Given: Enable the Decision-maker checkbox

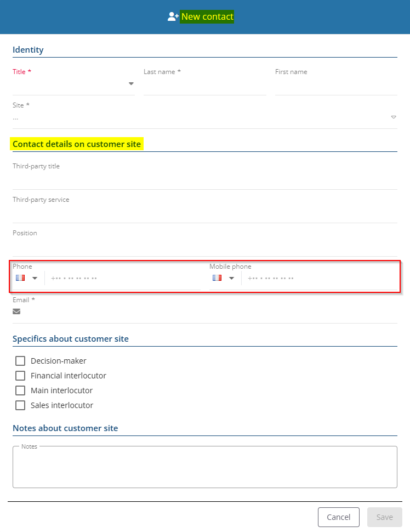Looking at the screenshot, I should [20, 361].
